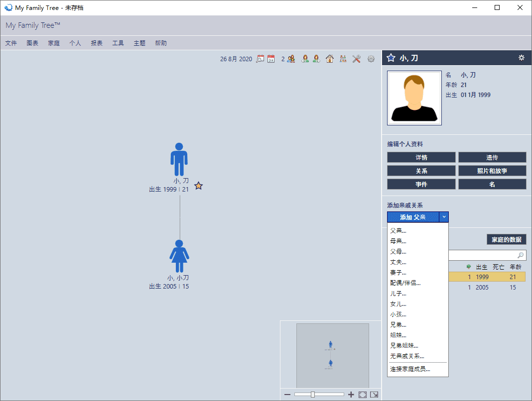Screen dimensions: 532x401
Task: Click the home icon to go to default person
Action: point(329,59)
